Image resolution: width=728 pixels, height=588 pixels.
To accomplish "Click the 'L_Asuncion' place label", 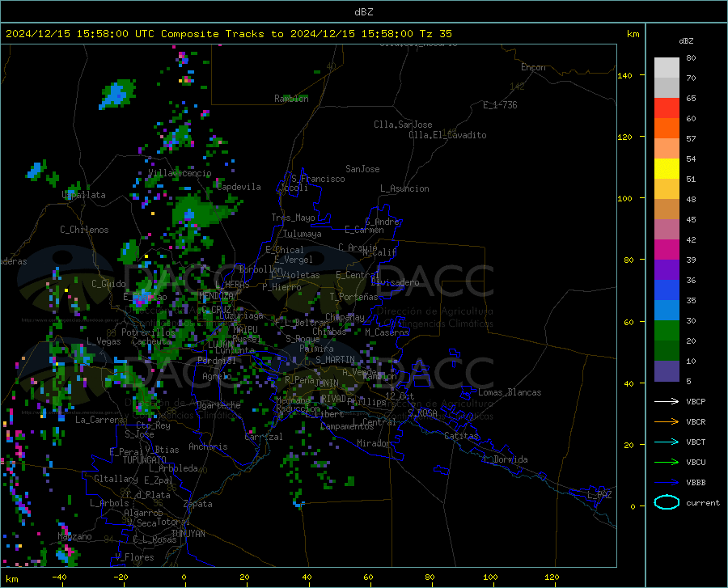I will [x=404, y=189].
